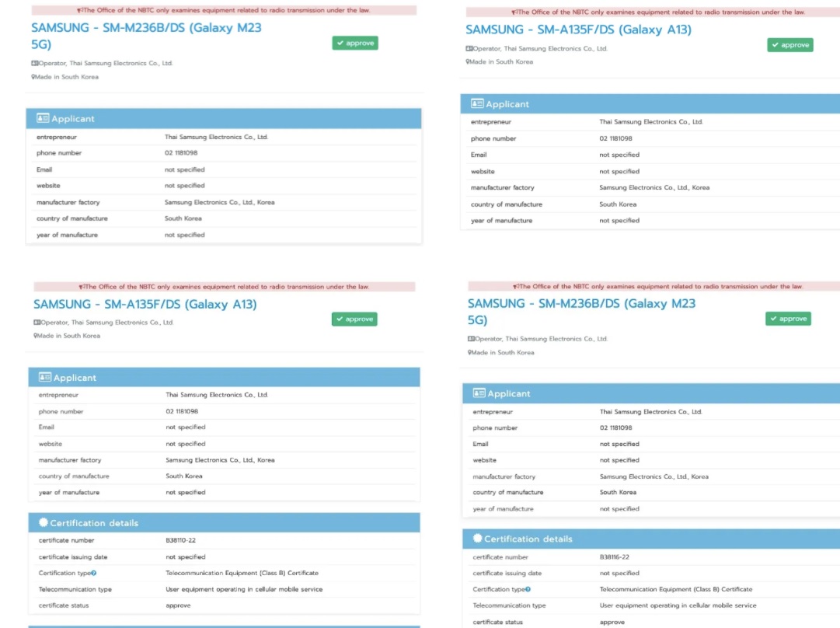This screenshot has height=628, width=840.
Task: Click help icon beside Certification type near B38110-22
Action: coord(94,573)
